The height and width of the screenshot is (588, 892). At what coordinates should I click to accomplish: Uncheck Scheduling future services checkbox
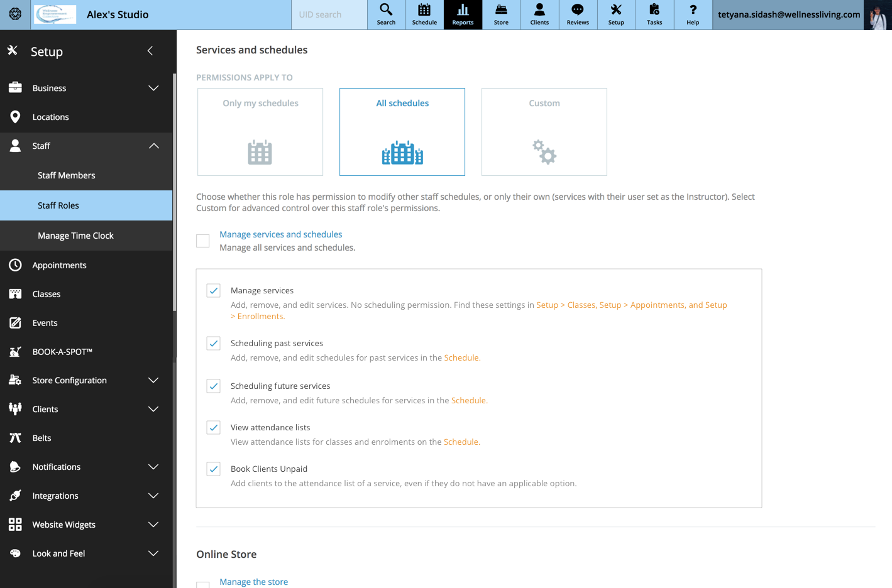point(214,386)
